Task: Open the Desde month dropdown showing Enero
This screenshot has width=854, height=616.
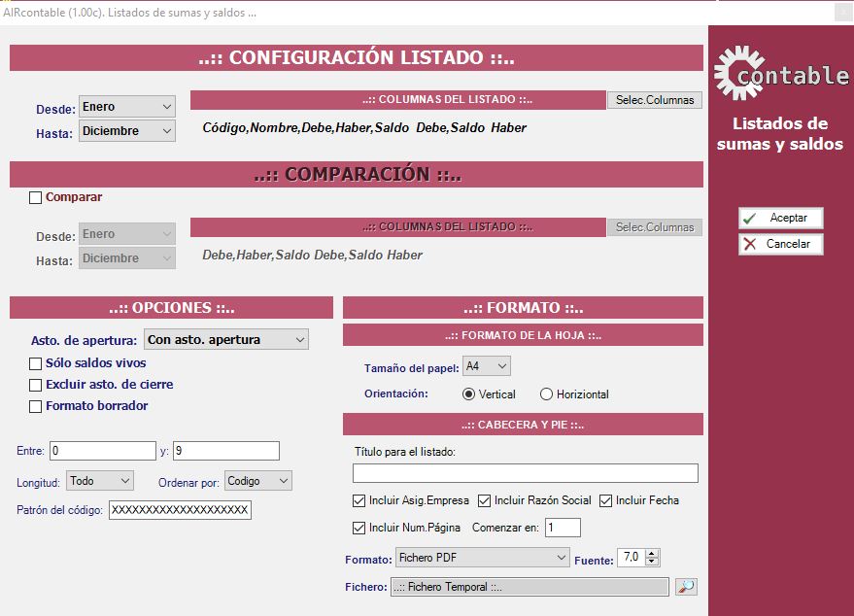Action: pyautogui.click(x=127, y=107)
